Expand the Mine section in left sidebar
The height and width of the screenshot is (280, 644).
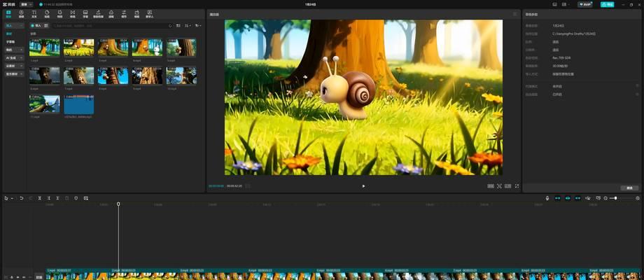tap(14, 50)
